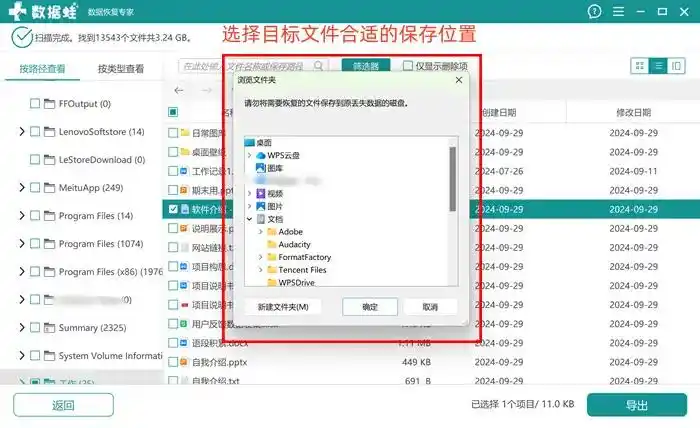Image resolution: width=700 pixels, height=428 pixels.
Task: Expand the Program Files (1074) tree node
Action: (x=21, y=244)
